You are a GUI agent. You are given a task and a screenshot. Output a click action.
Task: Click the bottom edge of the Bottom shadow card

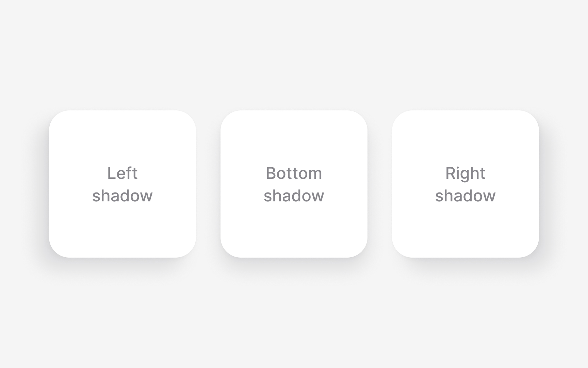click(x=294, y=257)
